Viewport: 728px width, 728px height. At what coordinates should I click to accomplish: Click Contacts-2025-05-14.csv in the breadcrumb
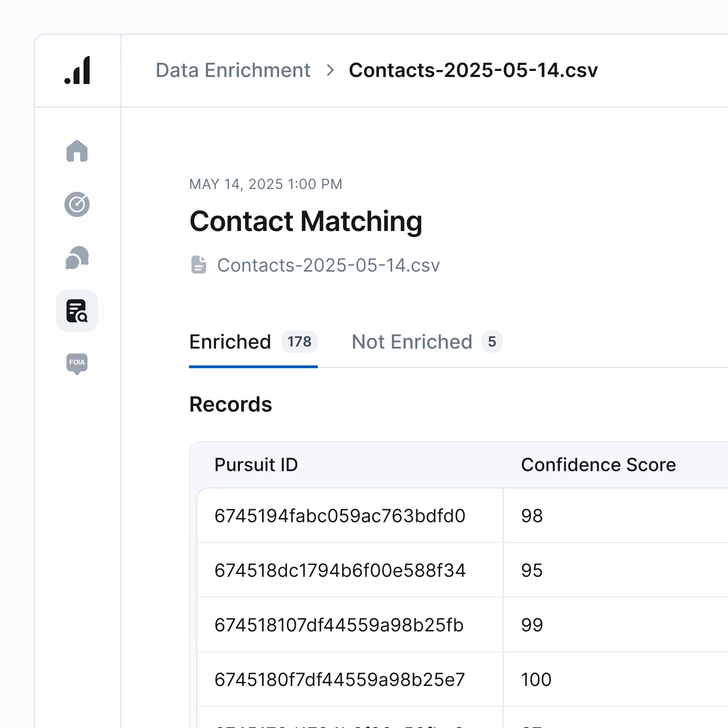(473, 70)
